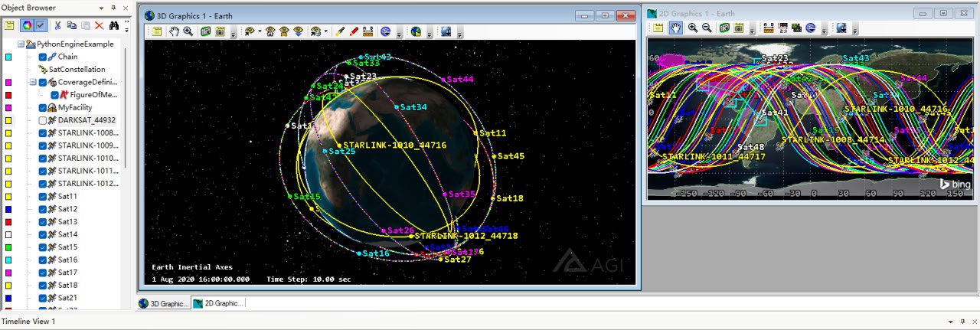Click the red X delete icon

click(99, 25)
